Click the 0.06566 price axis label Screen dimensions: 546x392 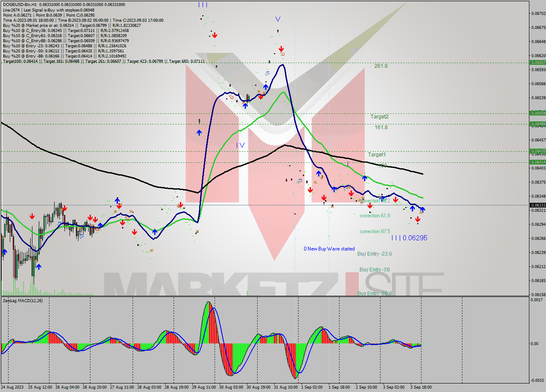click(x=538, y=84)
